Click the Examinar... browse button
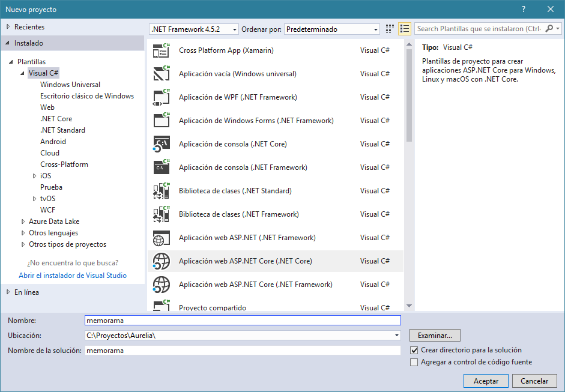 click(435, 336)
